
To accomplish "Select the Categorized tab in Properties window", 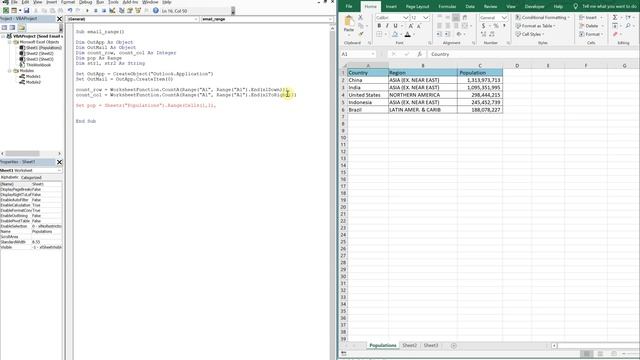I will [31, 178].
